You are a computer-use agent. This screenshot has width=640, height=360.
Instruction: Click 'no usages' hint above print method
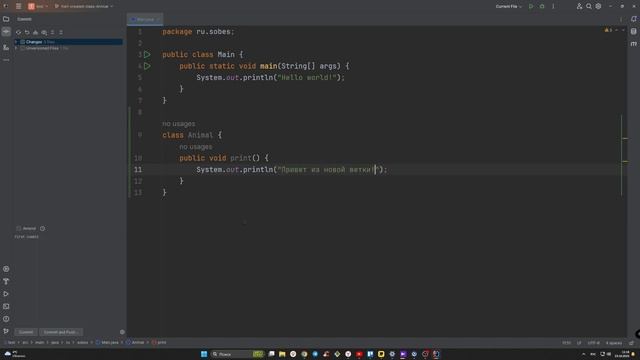[x=196, y=147]
